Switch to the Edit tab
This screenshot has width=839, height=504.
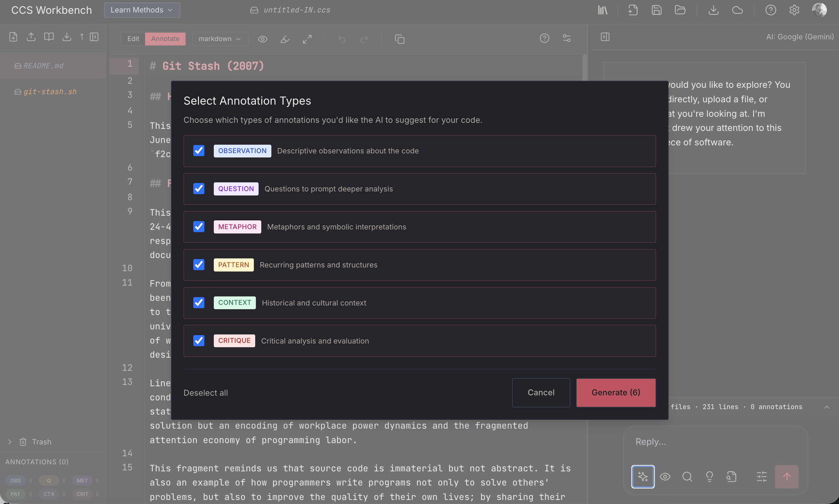(133, 39)
